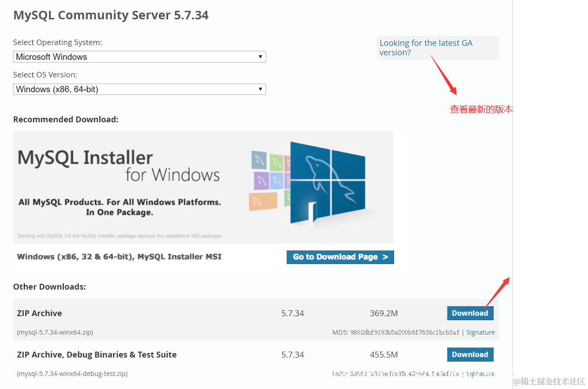Image resolution: width=588 pixels, height=389 pixels.
Task: Click MySQL Community Server 5.7.34 heading
Action: click(x=111, y=15)
